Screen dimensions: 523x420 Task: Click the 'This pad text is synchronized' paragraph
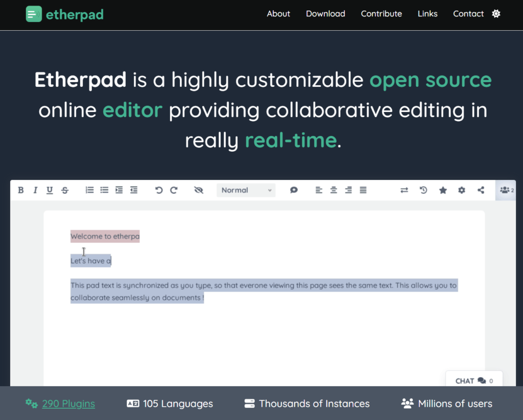[264, 291]
